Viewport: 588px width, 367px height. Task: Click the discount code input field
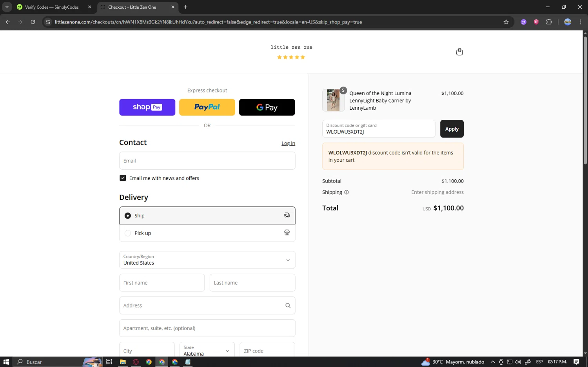click(x=379, y=129)
